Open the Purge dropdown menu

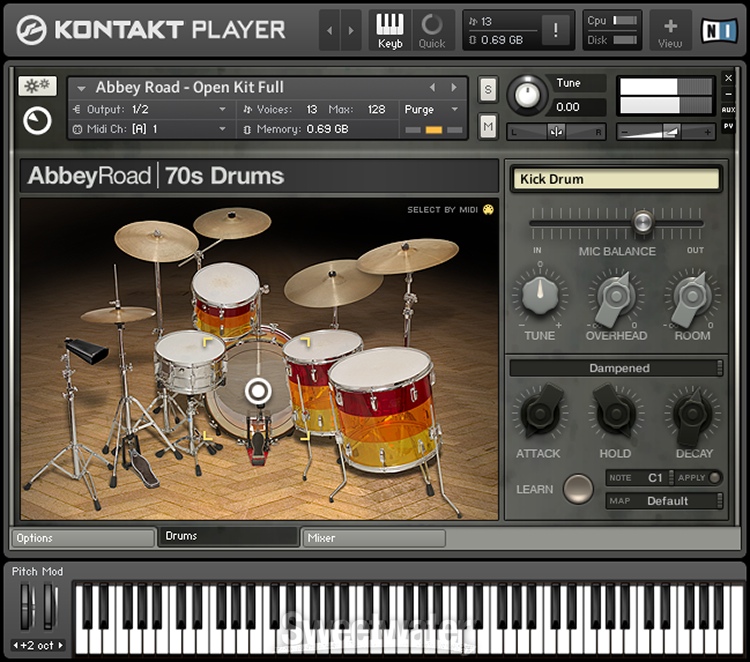click(432, 110)
